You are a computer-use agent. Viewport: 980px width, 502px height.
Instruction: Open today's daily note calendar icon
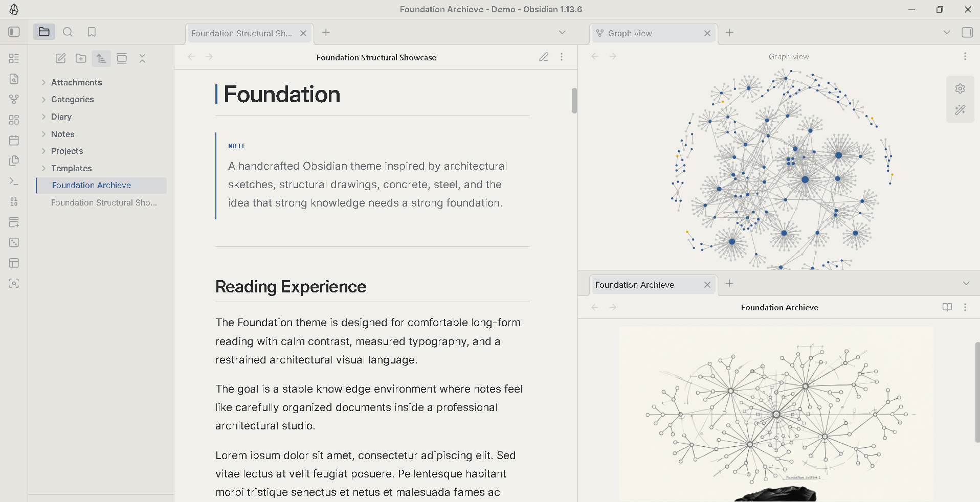coord(14,140)
